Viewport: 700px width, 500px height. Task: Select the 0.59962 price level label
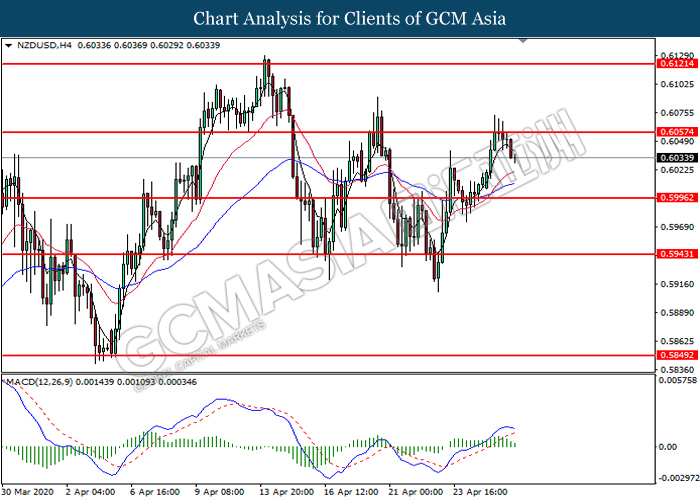click(677, 197)
